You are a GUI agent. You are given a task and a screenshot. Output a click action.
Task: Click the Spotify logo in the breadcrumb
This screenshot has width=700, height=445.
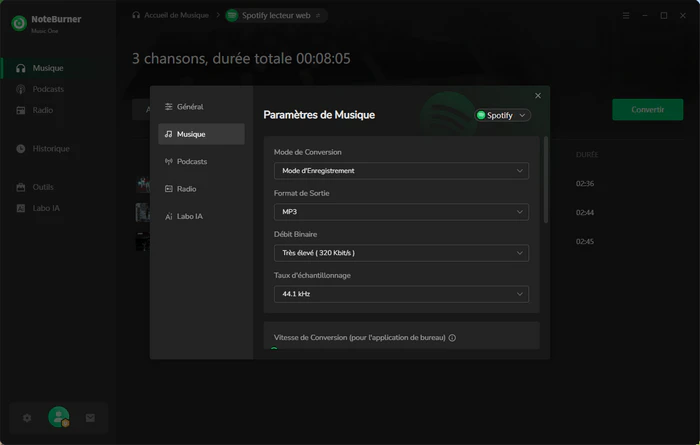(232, 16)
